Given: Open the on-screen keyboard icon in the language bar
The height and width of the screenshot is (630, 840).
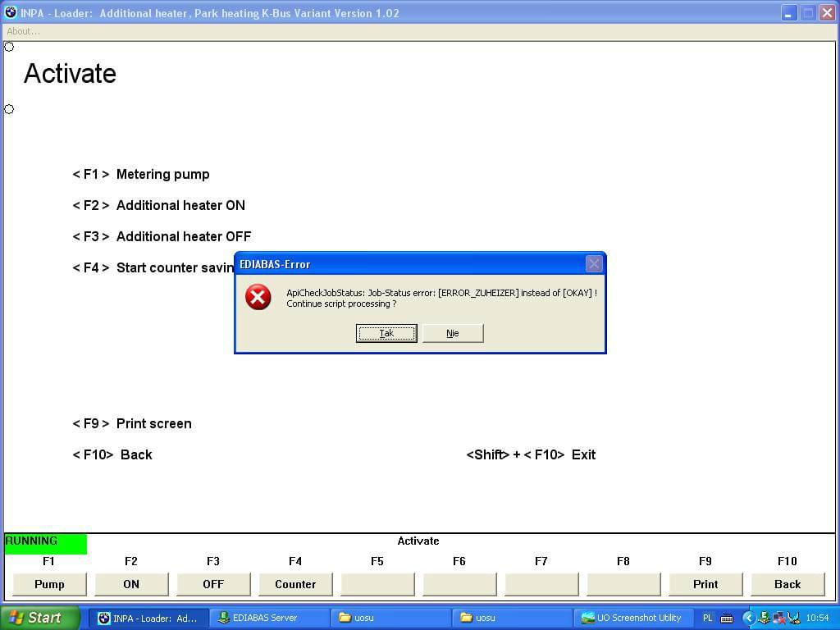Looking at the screenshot, I should (x=727, y=619).
